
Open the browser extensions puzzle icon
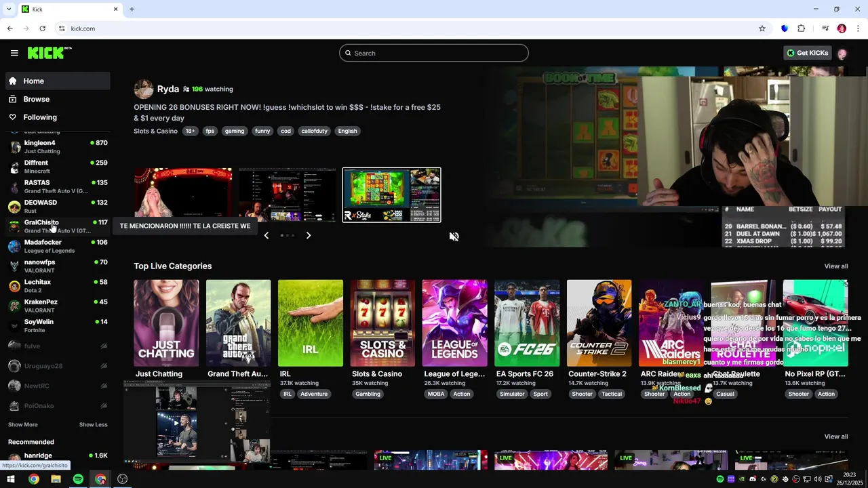pyautogui.click(x=802, y=28)
